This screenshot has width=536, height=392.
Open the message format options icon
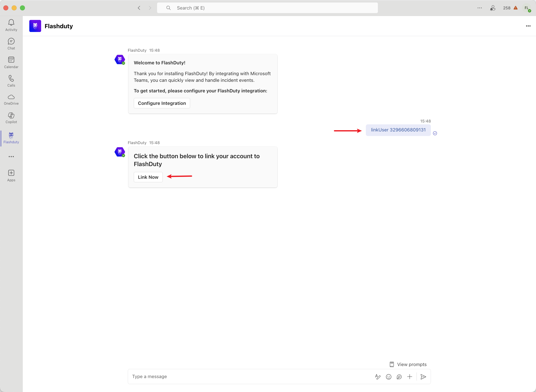pos(378,377)
